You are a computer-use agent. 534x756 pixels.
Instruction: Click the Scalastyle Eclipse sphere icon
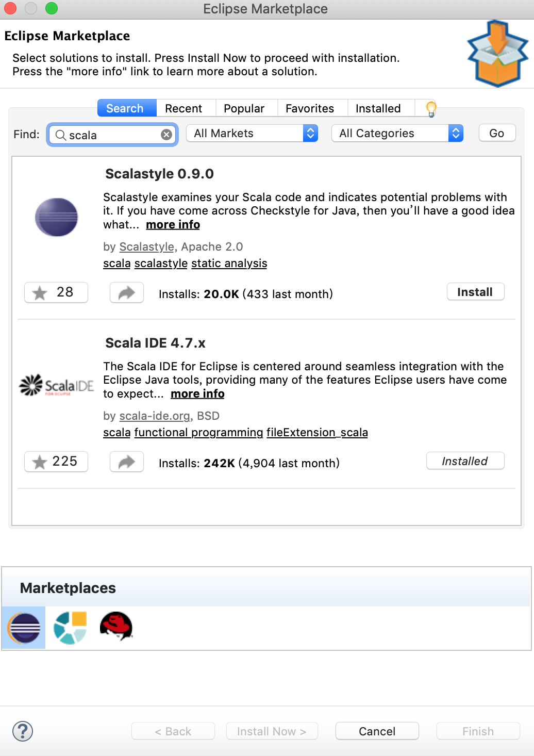[x=56, y=217]
